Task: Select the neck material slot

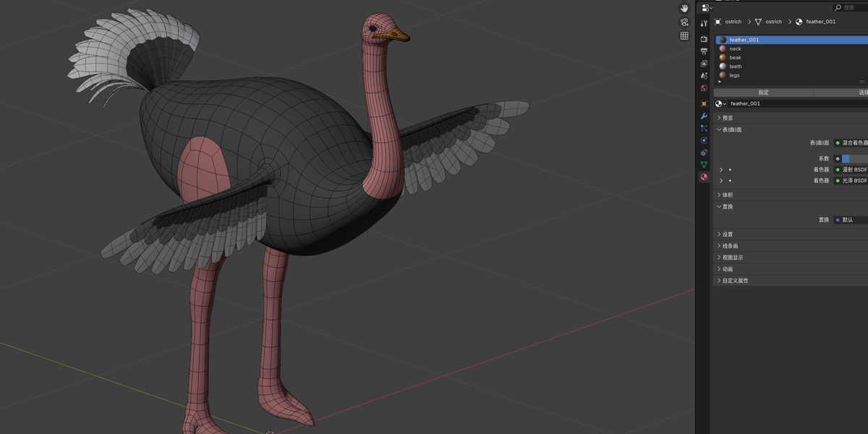Action: 735,48
